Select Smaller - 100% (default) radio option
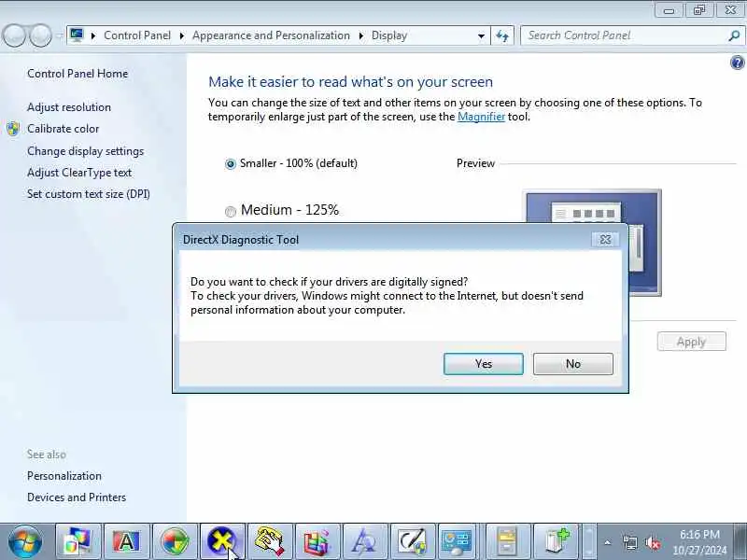 coord(230,164)
